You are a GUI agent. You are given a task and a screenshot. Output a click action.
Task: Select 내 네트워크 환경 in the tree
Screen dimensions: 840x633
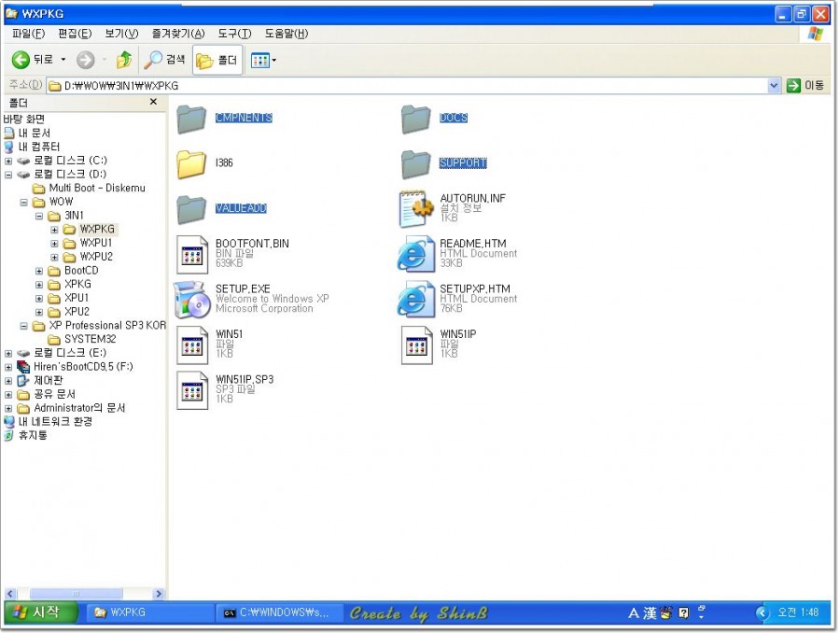point(55,422)
